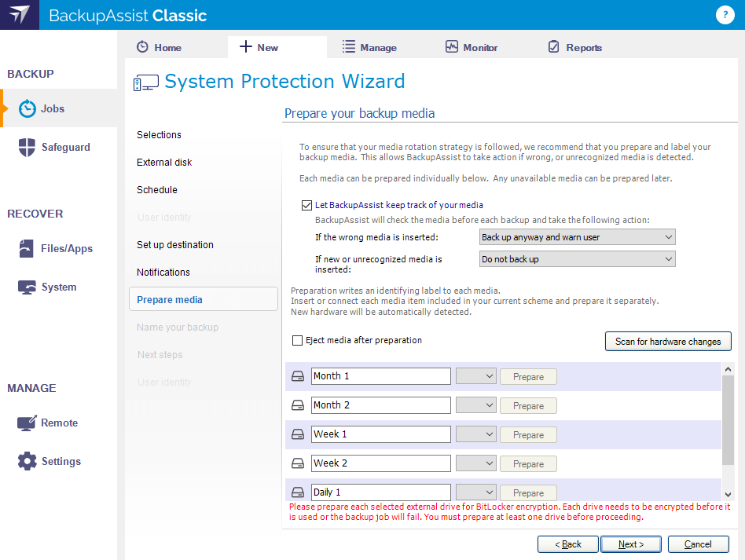This screenshot has width=745, height=560.
Task: Click the Week 2 label field
Action: (x=381, y=463)
